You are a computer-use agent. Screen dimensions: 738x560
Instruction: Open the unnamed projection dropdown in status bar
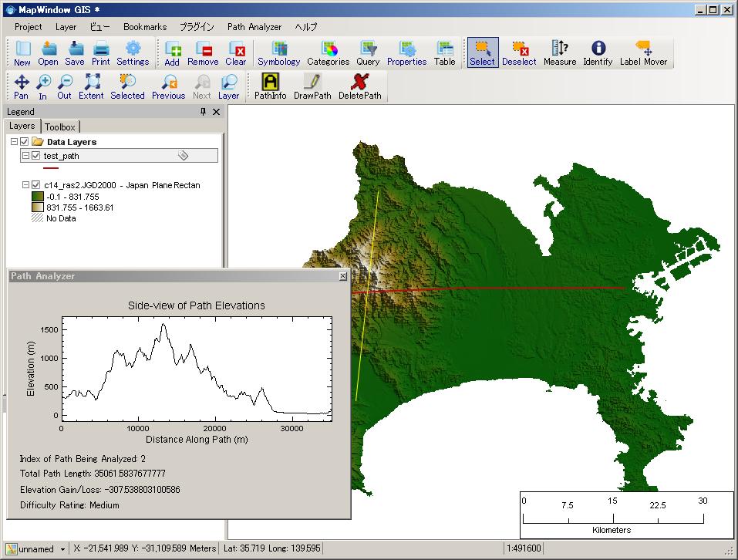61,549
